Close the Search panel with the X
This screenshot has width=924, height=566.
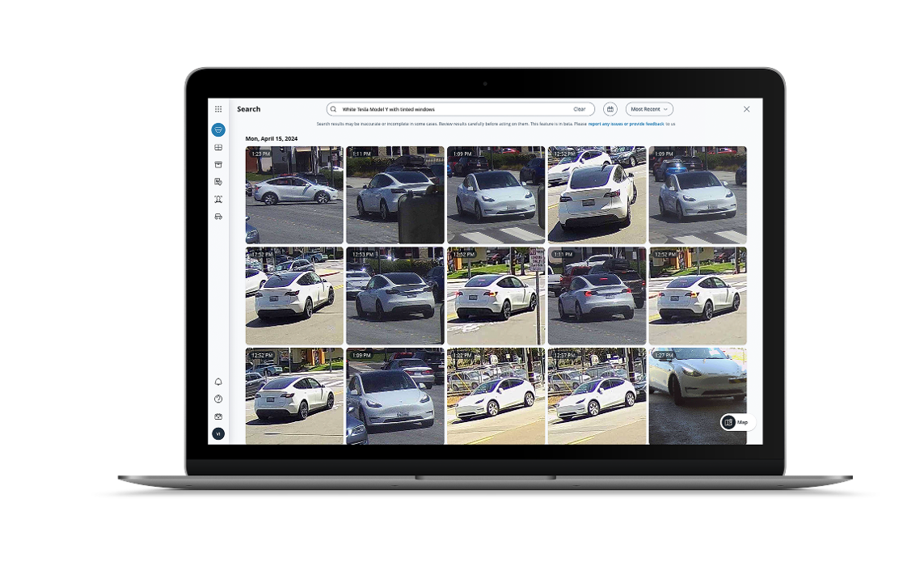click(747, 109)
